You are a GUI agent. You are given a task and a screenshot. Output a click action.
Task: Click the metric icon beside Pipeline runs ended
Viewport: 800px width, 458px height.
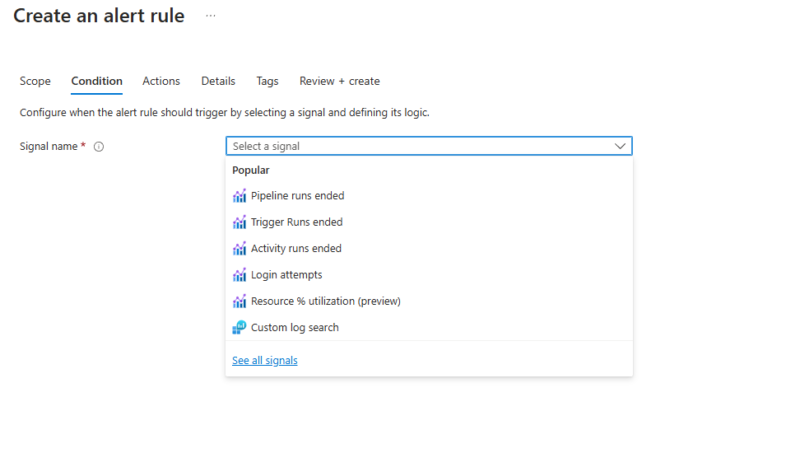[x=239, y=196]
